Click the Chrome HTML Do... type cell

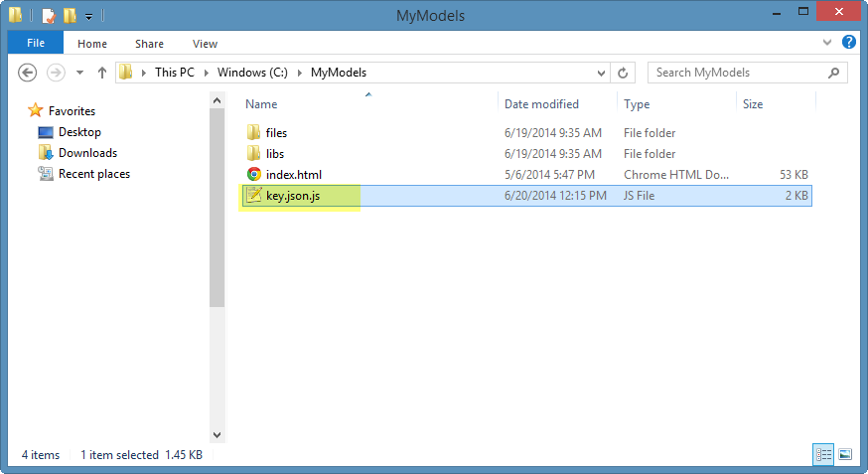(x=676, y=175)
